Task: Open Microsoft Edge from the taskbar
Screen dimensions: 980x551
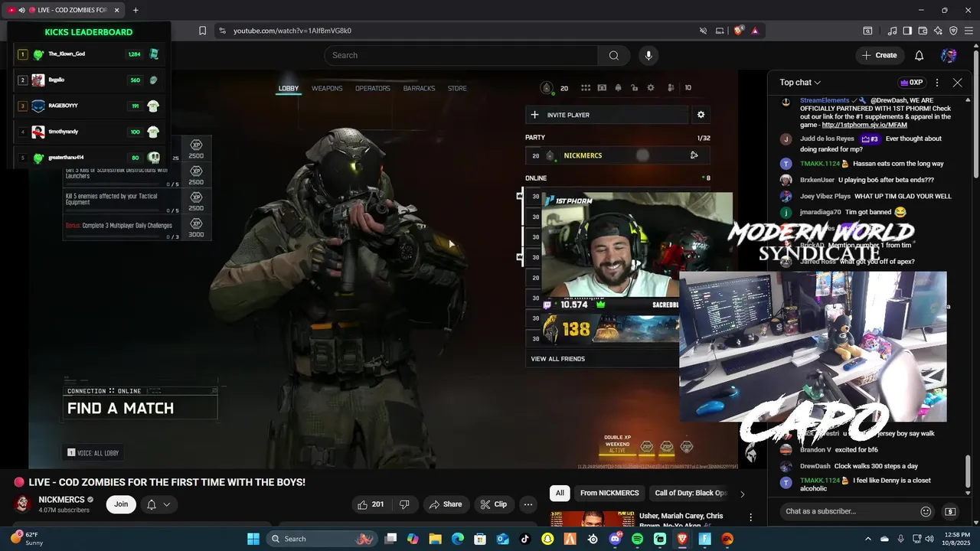Action: [458, 539]
